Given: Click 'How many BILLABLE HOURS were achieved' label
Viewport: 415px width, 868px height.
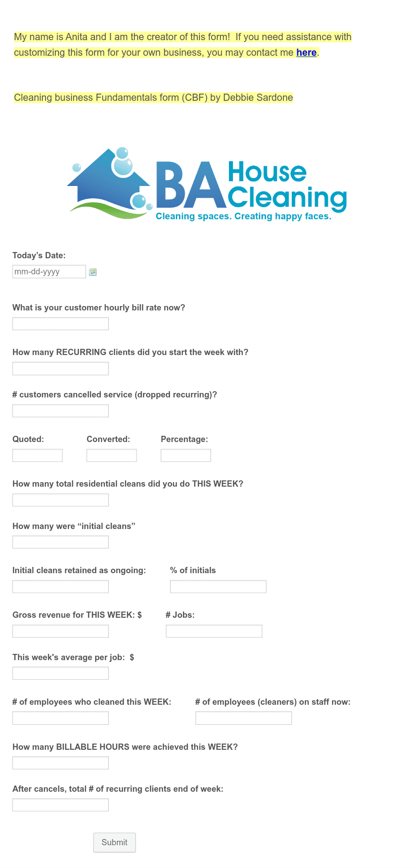Looking at the screenshot, I should pyautogui.click(x=125, y=747).
